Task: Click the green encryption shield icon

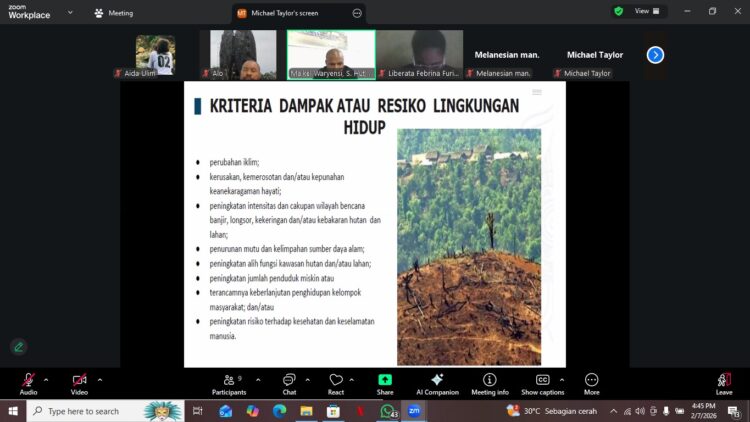Action: 618,11
